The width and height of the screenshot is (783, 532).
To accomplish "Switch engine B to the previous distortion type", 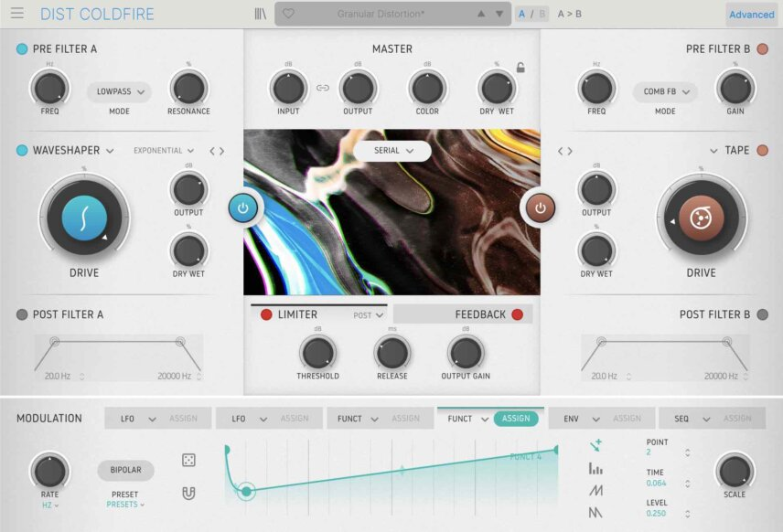I will click(561, 151).
